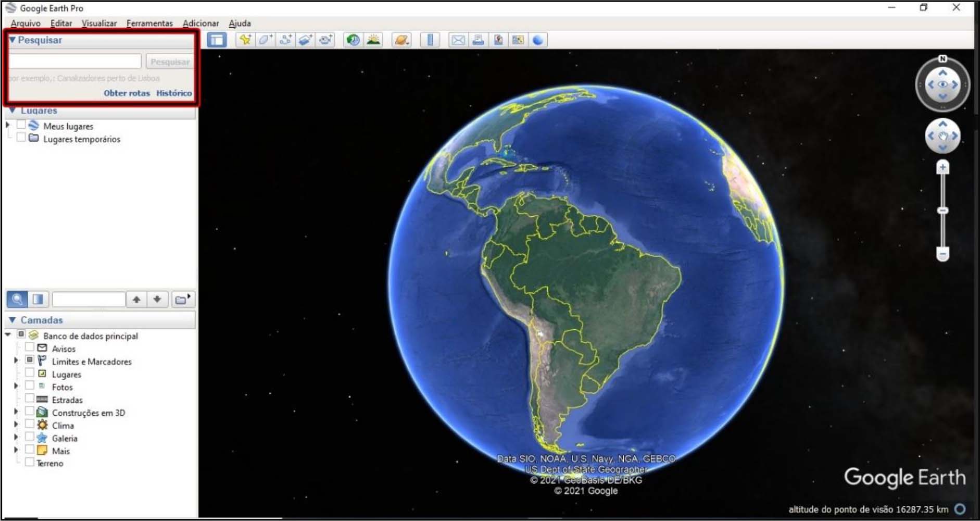Click View in Google Maps icon
The width and height of the screenshot is (980, 521).
[x=518, y=40]
